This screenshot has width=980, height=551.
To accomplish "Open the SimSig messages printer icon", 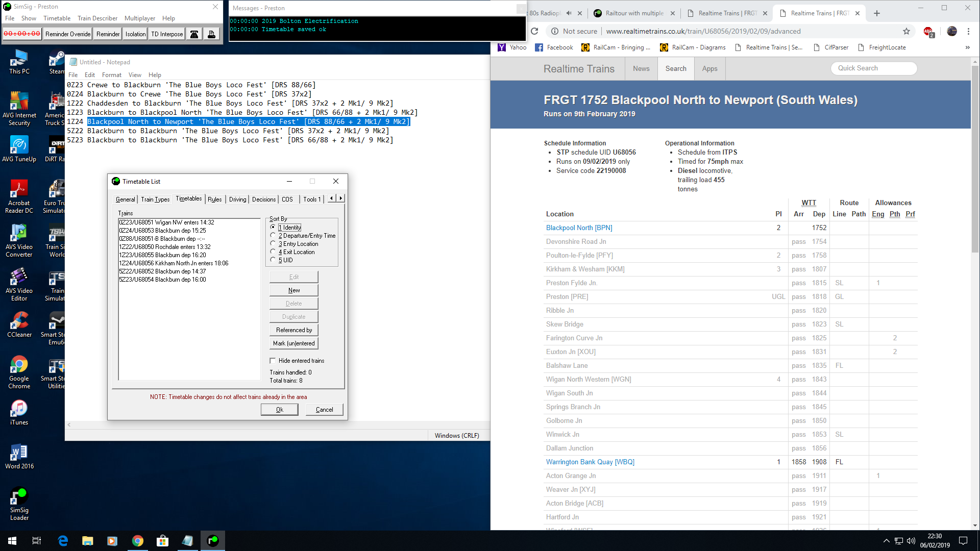I will 211,34.
